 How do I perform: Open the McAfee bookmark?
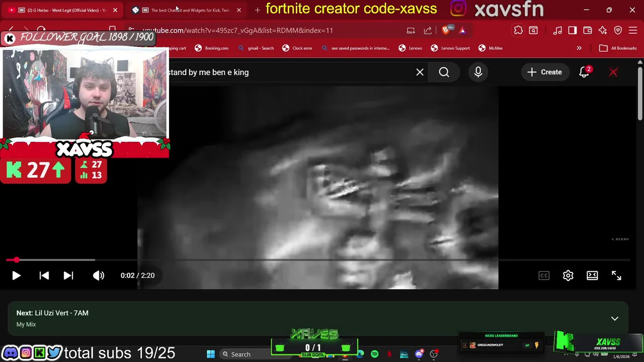click(491, 48)
